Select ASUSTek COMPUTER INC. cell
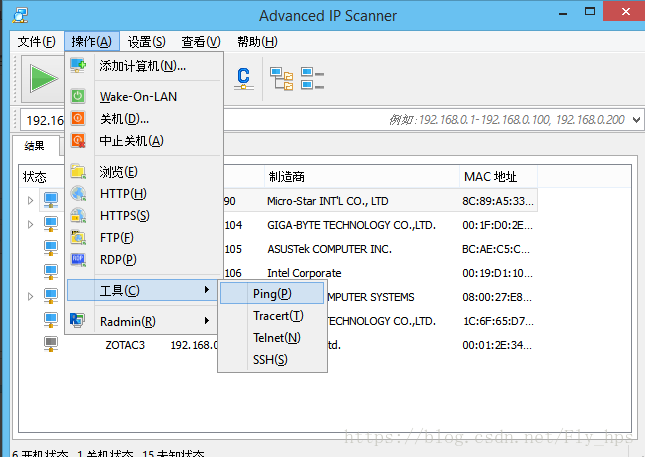 329,249
